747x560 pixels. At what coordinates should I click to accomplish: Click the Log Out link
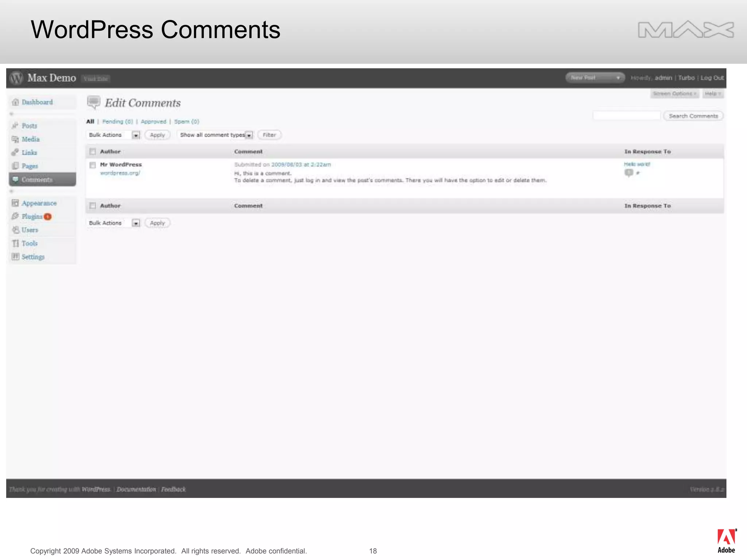(x=712, y=78)
